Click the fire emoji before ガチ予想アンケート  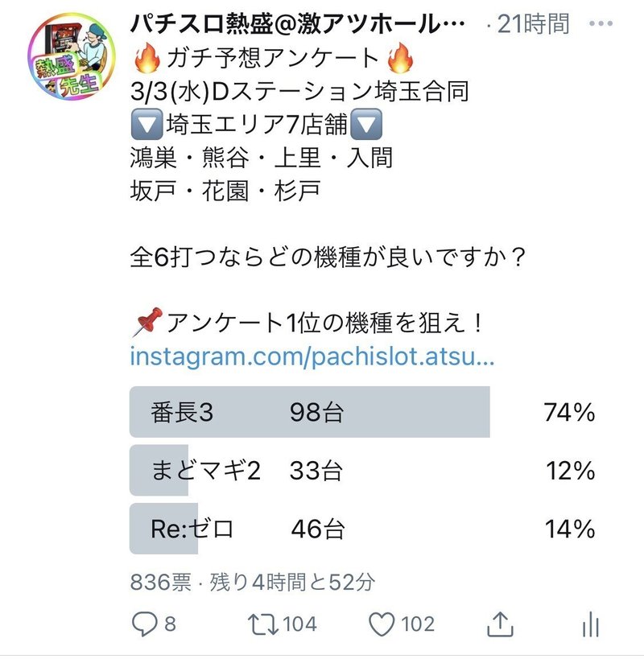146,58
